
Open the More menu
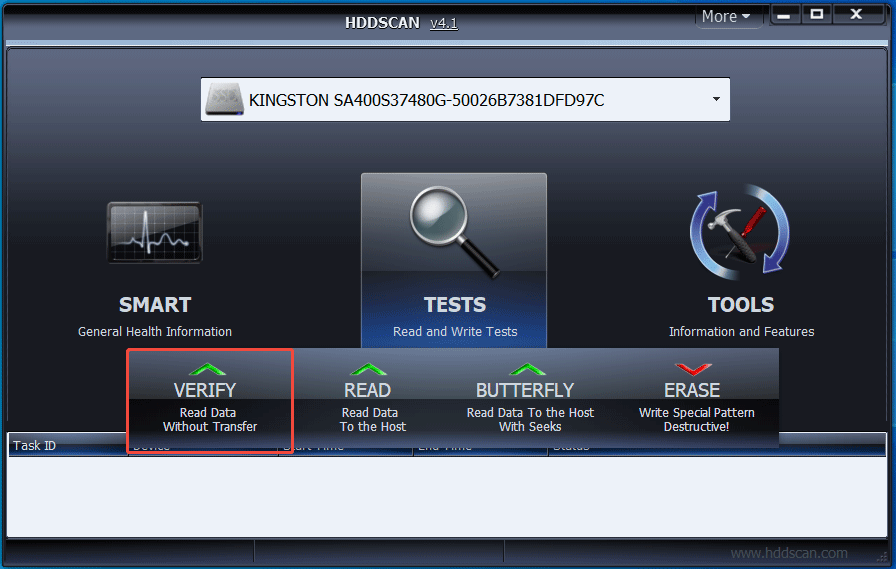[x=726, y=17]
